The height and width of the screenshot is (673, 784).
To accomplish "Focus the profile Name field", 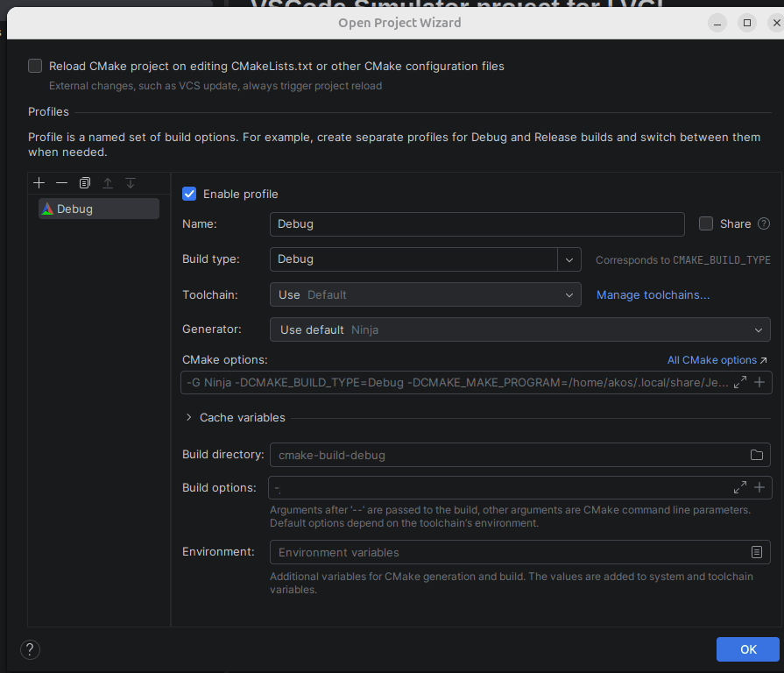I will pyautogui.click(x=477, y=224).
